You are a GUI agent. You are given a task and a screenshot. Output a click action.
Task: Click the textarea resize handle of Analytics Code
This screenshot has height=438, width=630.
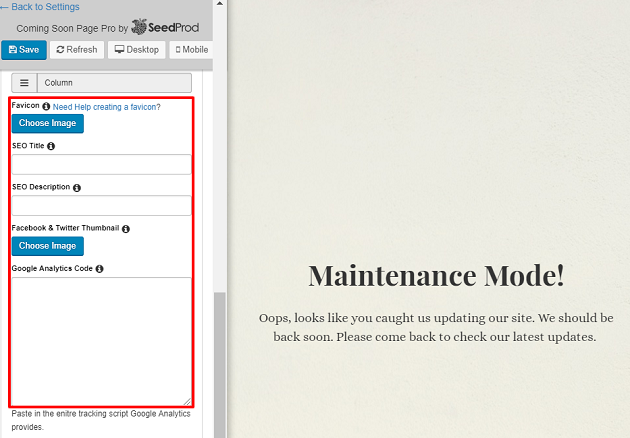(x=187, y=401)
